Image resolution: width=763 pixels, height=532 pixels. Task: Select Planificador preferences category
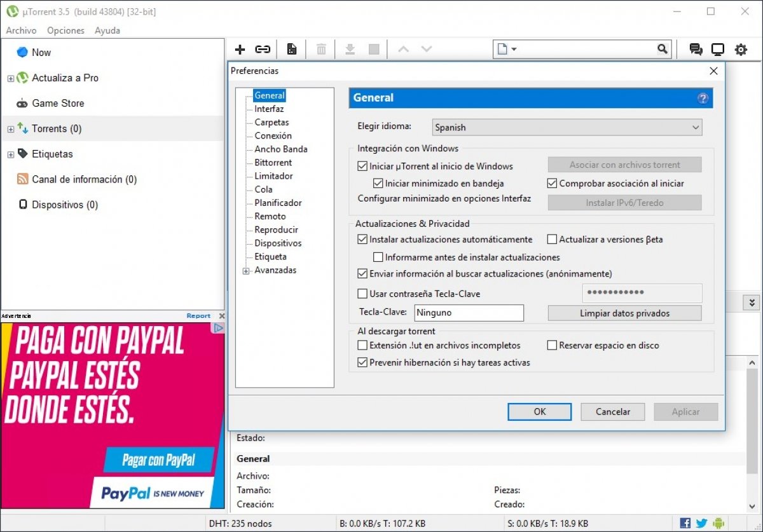coord(278,203)
